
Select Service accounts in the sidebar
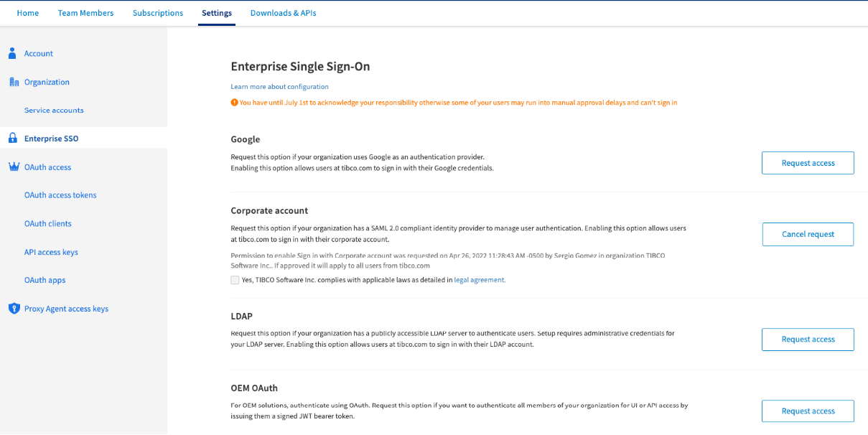tap(54, 111)
